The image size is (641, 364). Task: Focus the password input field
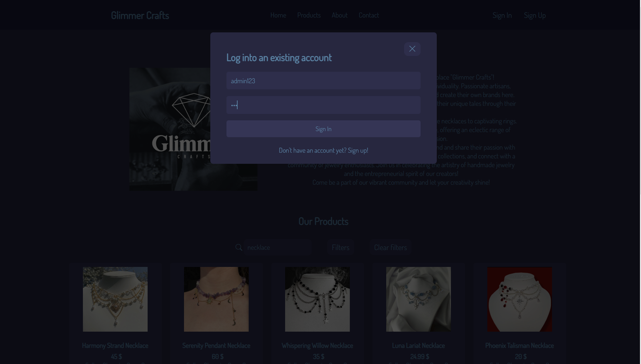[x=323, y=105]
